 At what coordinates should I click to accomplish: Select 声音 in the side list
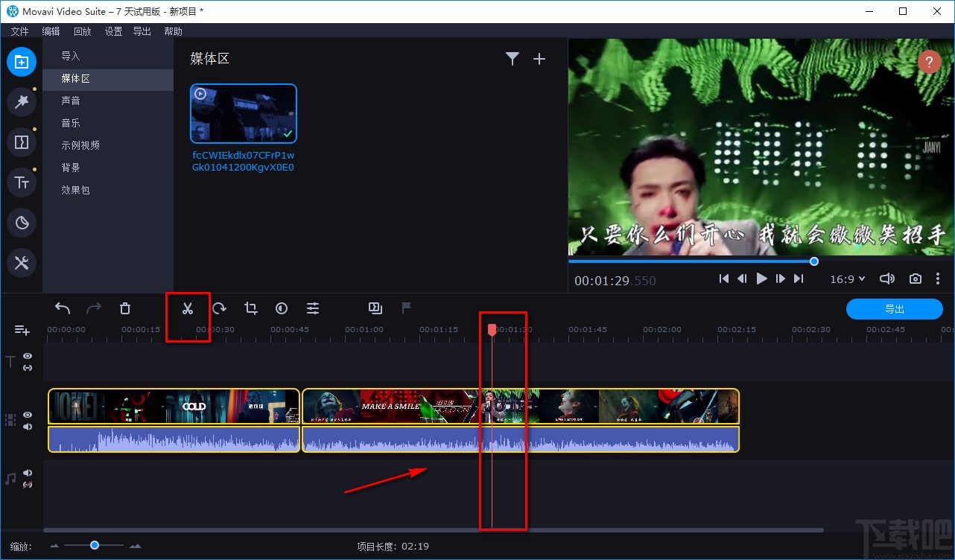tap(108, 101)
